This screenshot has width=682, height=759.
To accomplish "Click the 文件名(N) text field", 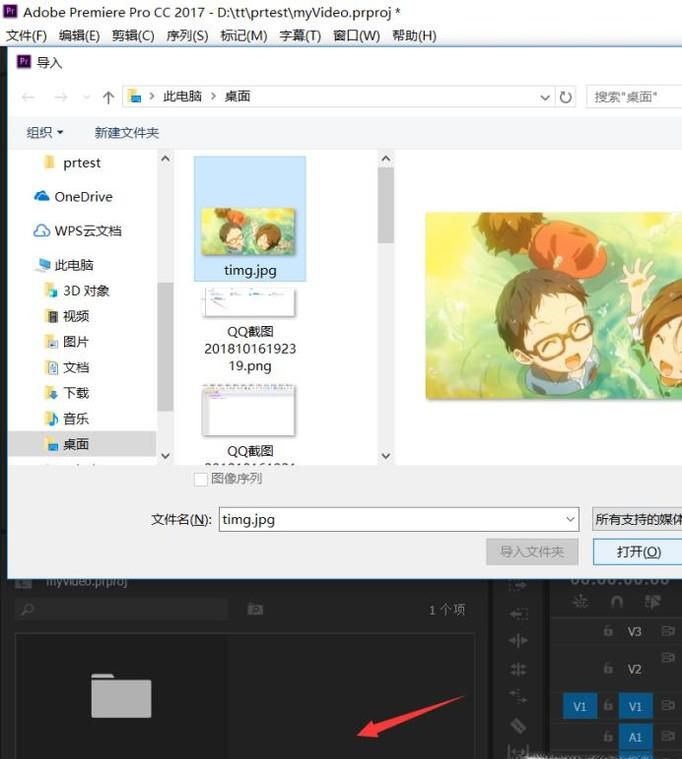I will tap(390, 519).
